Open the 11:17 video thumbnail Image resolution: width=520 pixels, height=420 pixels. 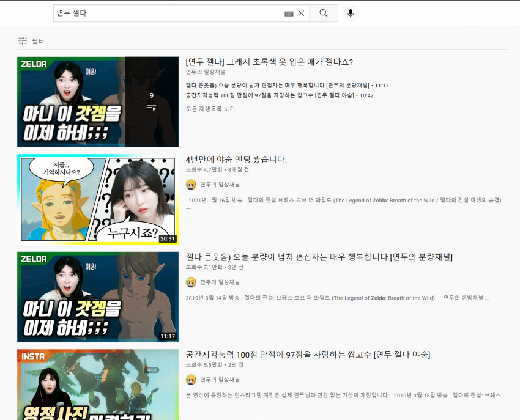click(x=98, y=297)
